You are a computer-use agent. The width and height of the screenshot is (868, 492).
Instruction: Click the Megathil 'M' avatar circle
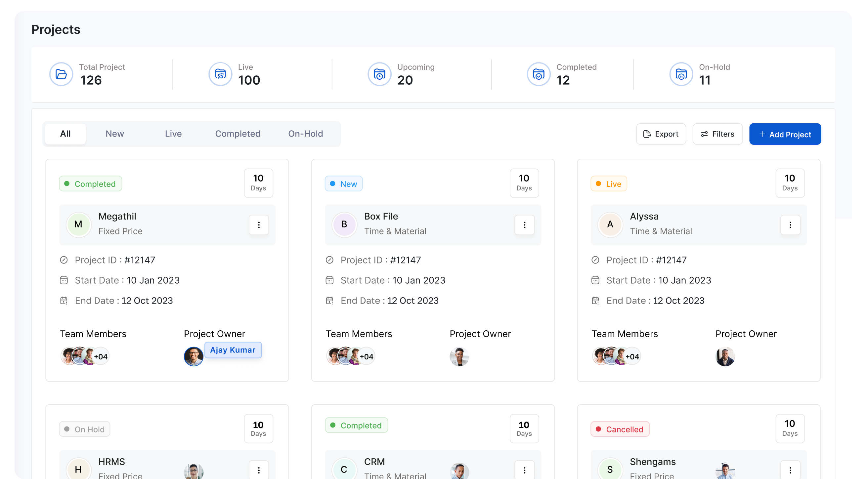coord(78,225)
